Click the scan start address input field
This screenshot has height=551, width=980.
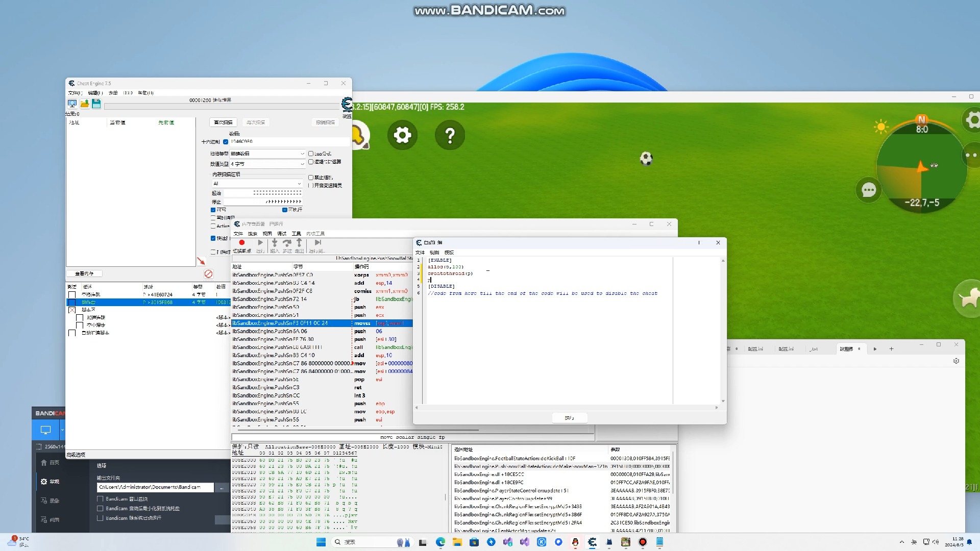[263, 193]
